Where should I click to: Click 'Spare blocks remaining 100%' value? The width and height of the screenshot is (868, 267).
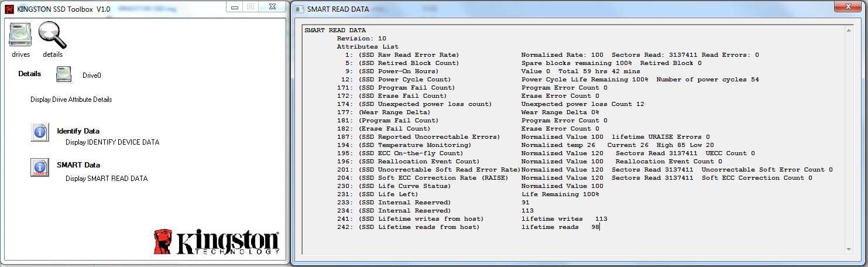pyautogui.click(x=577, y=63)
